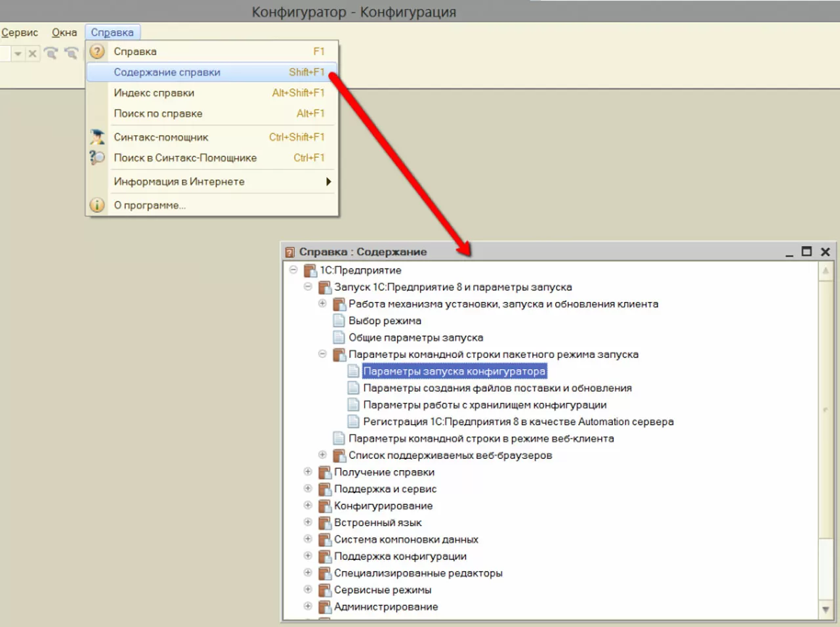Choose Индекс справки menu entry

point(212,93)
